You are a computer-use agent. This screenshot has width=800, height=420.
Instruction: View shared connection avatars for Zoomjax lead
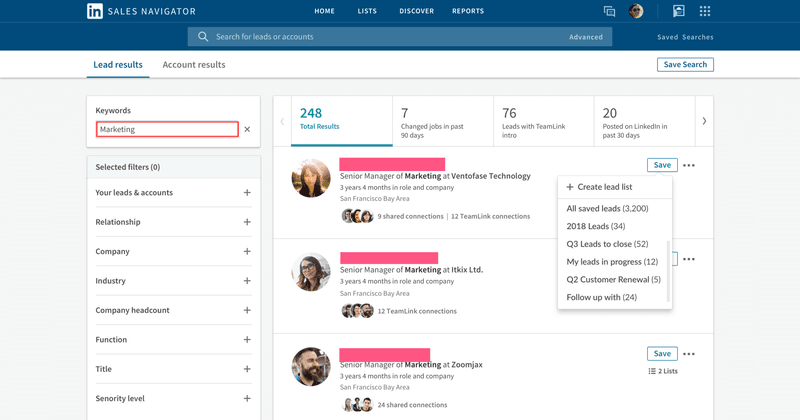[357, 405]
